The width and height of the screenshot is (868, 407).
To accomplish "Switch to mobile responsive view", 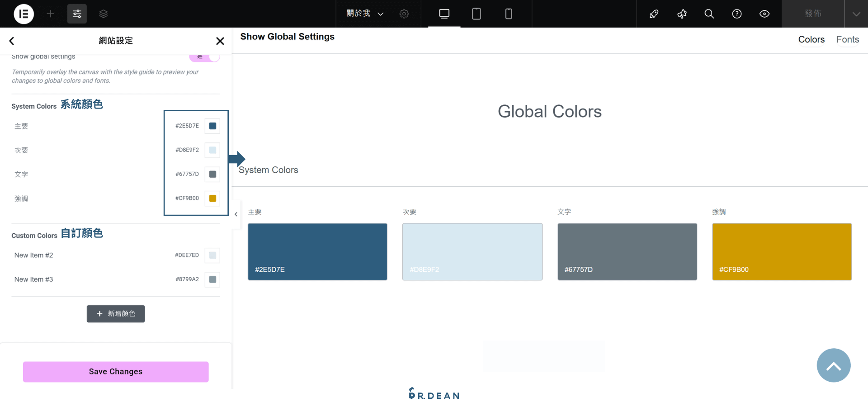I will tap(508, 14).
